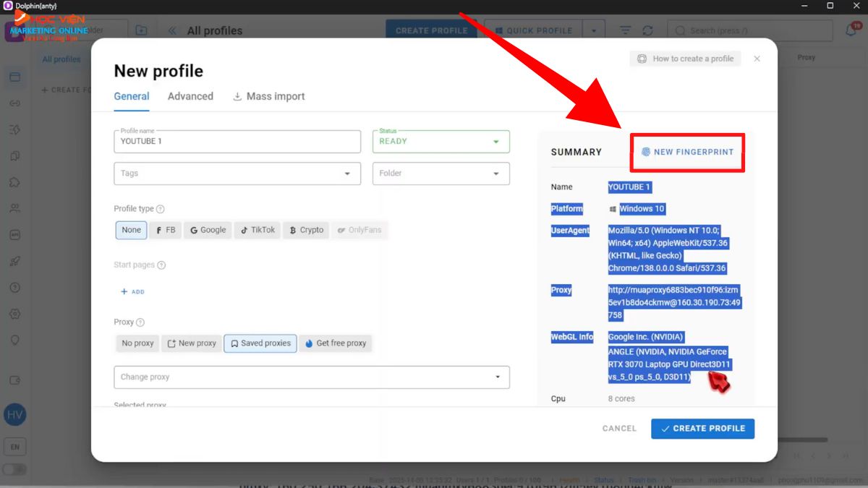Close the New profile dialog
Viewport: 868px width, 488px height.
(757, 59)
